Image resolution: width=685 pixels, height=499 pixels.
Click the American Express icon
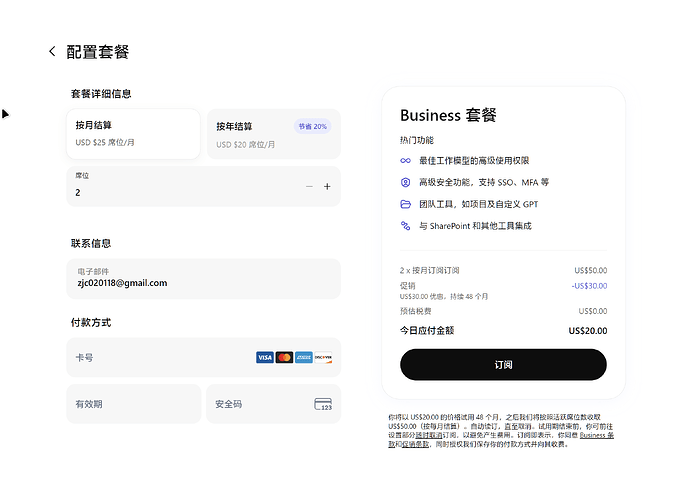point(304,357)
